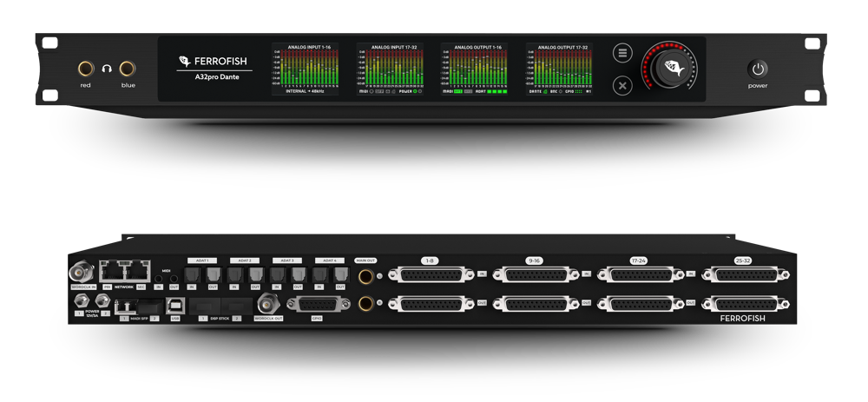The image size is (868, 402).
Task: Click the 17-24 OUT D-sub connector
Action: point(640,303)
